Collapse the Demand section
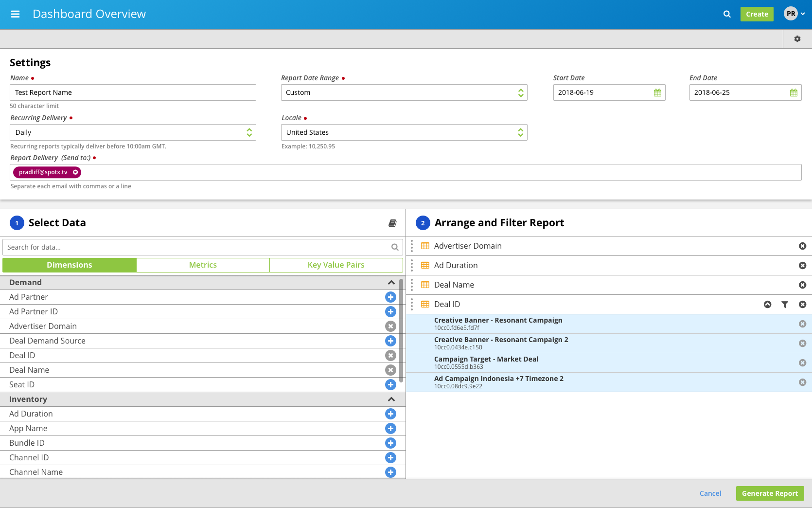Image resolution: width=812 pixels, height=508 pixels. [391, 283]
